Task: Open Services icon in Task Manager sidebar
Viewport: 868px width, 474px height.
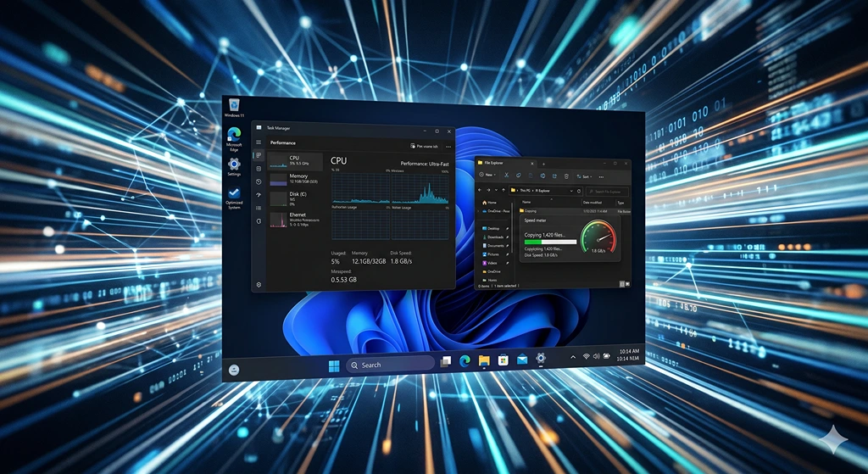Action: coord(259,221)
